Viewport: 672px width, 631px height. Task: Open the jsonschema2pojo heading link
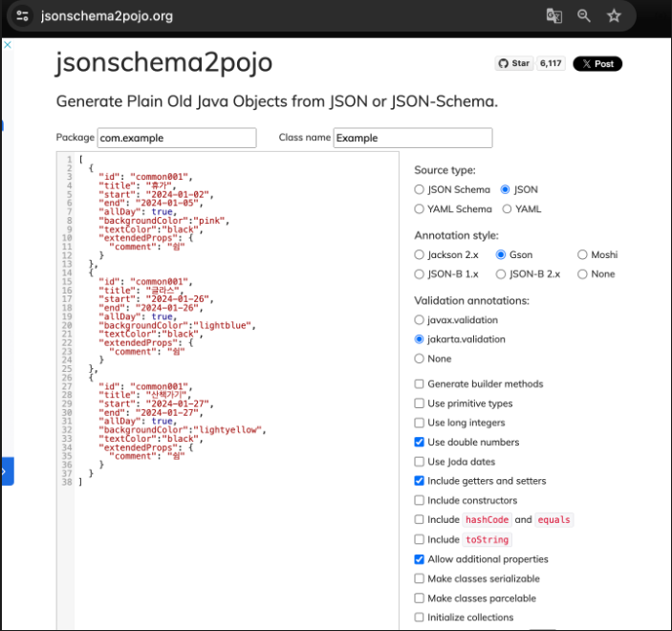pyautogui.click(x=163, y=62)
